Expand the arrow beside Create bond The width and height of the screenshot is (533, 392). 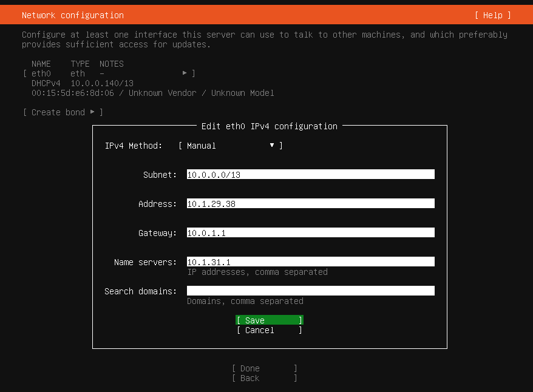(x=92, y=112)
